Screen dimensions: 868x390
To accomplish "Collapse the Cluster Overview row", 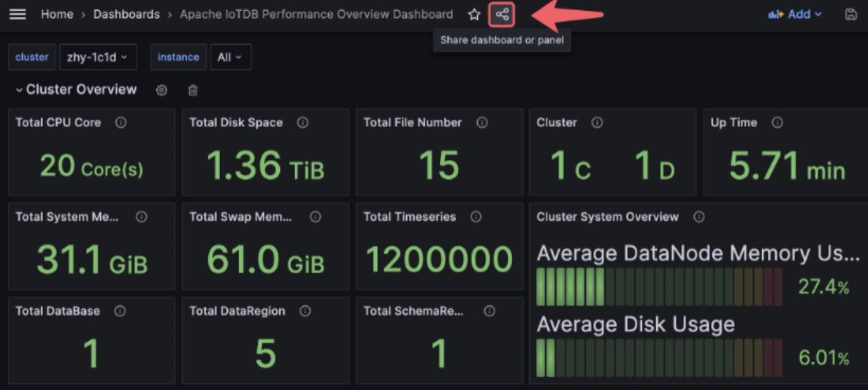I will coord(20,90).
